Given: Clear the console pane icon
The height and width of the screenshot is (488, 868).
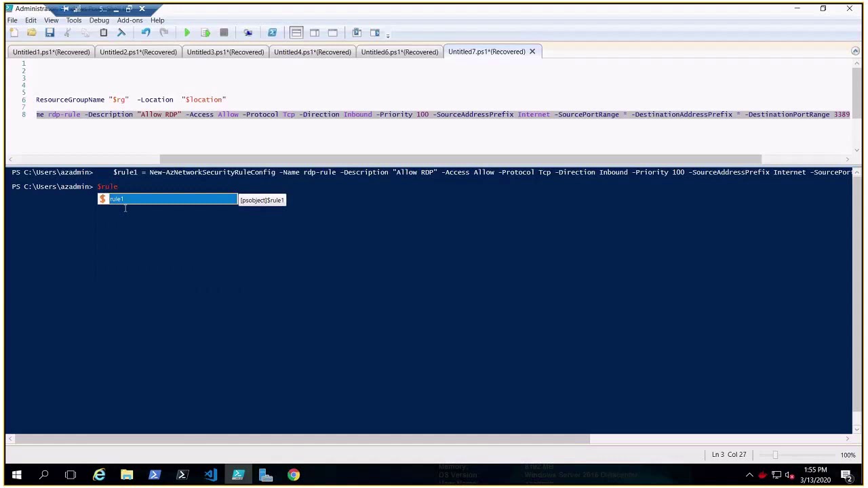Looking at the screenshot, I should [121, 33].
